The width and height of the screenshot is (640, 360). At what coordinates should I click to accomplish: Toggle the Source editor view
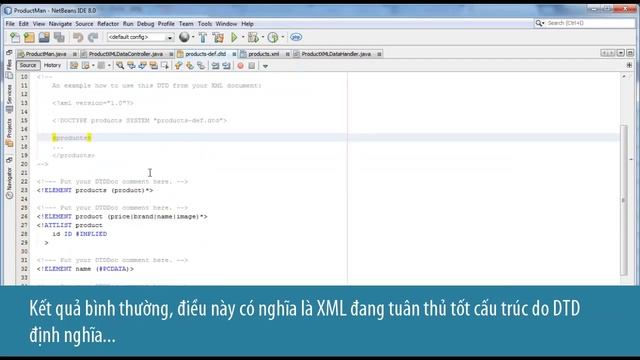(x=28, y=65)
